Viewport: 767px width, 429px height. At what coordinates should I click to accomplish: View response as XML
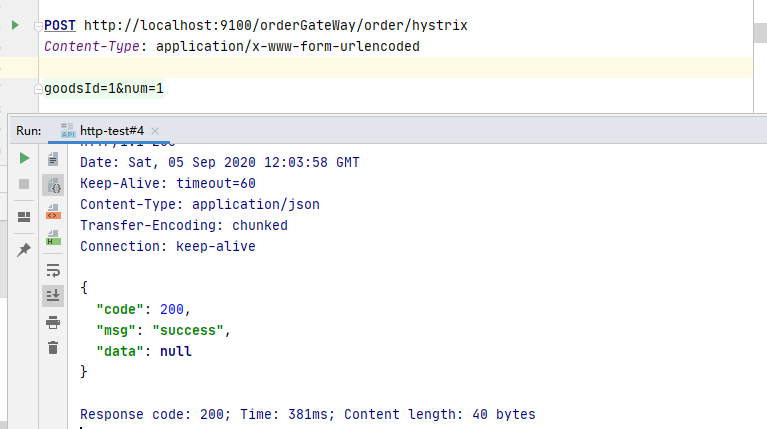53,212
